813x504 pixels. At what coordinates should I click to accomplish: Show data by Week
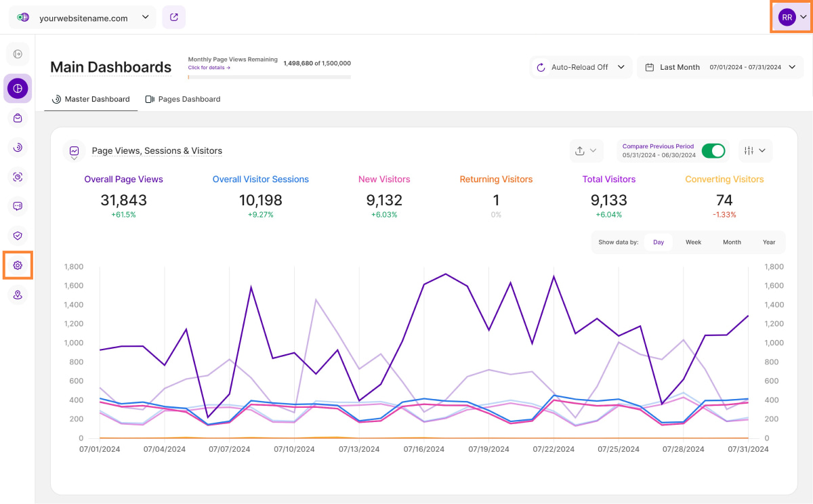[x=693, y=242]
